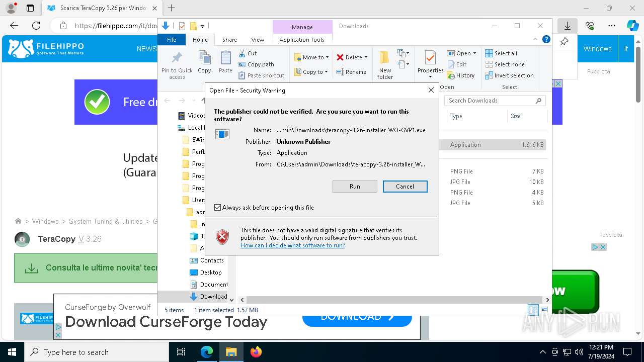Viewport: 644px width, 362px height.
Task: Click Cut scissors icon in ribbon
Action: coord(242,53)
